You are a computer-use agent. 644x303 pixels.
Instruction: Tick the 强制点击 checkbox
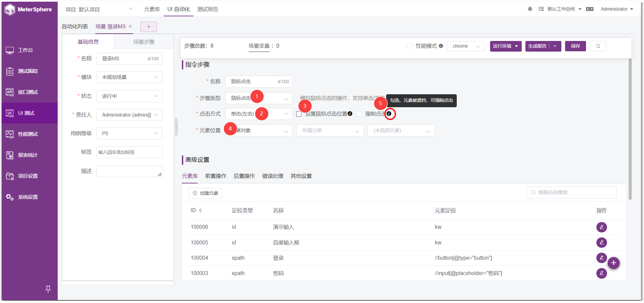click(359, 114)
